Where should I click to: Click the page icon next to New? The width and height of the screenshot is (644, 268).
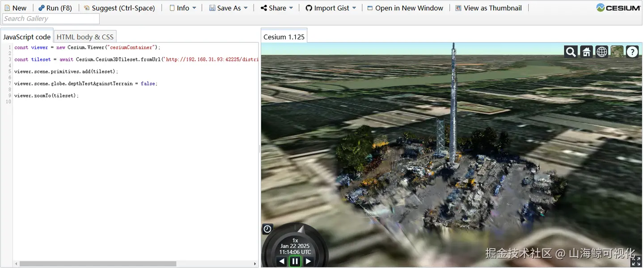pos(7,8)
